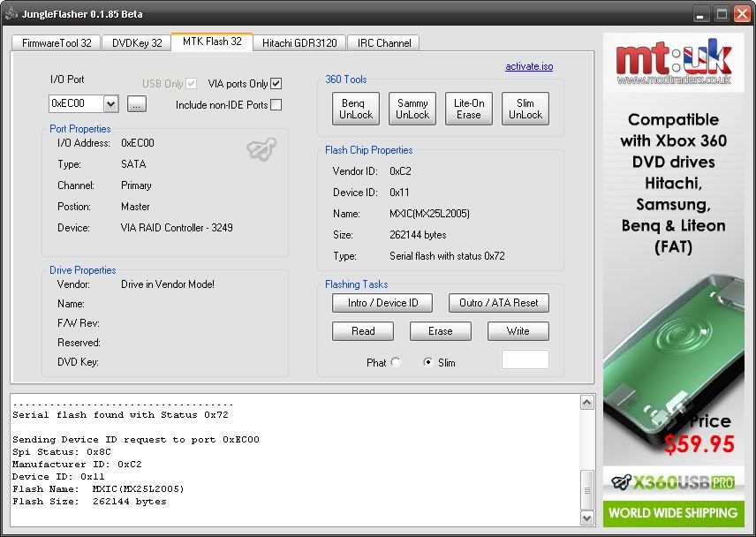Click the log scrollbar thumb
Screen dimensions: 756x537
click(586, 490)
